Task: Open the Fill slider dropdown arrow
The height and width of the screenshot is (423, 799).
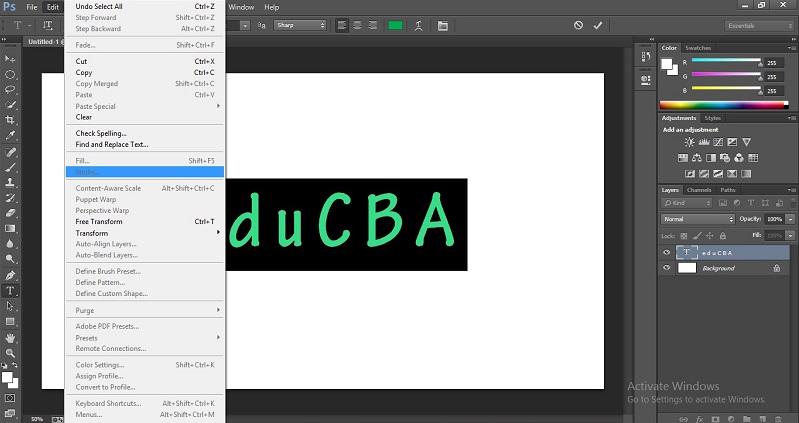Action: pos(790,236)
